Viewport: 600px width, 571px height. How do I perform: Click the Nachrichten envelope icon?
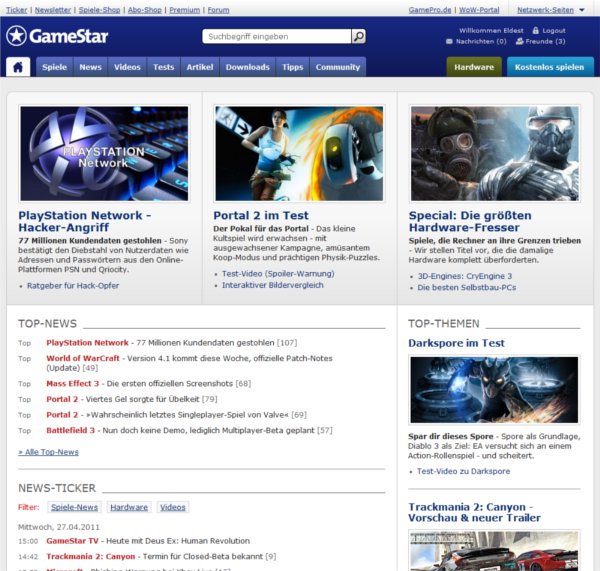[x=449, y=41]
